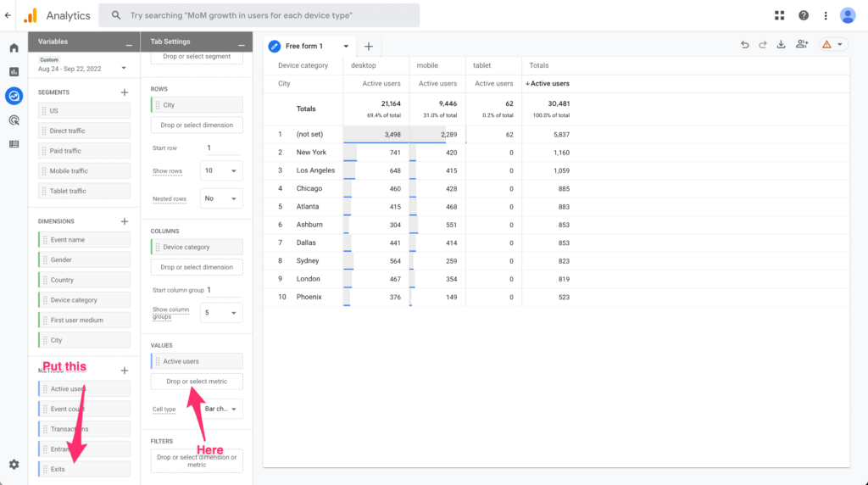Open the Cell type dropdown
868x485 pixels.
coord(224,409)
